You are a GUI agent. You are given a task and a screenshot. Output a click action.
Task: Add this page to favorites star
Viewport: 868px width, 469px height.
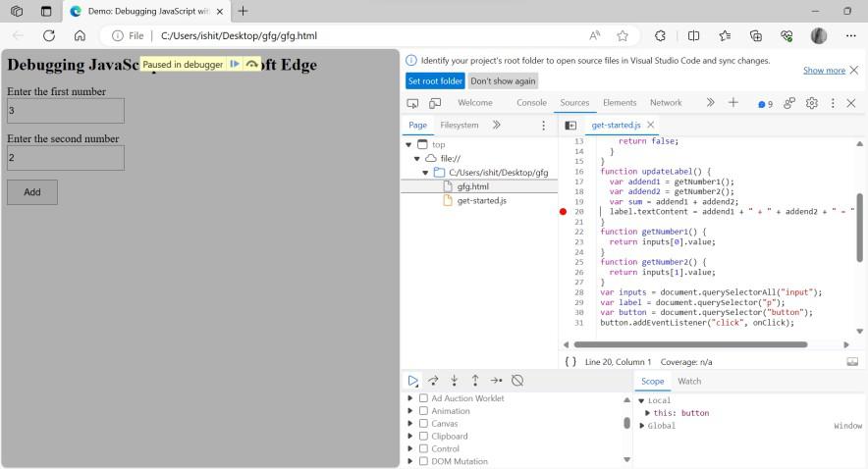click(x=623, y=36)
